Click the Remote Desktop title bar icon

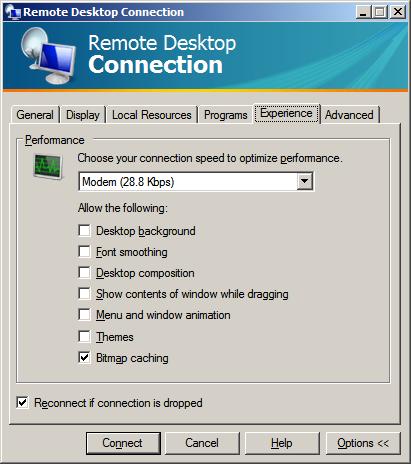pyautogui.click(x=13, y=12)
